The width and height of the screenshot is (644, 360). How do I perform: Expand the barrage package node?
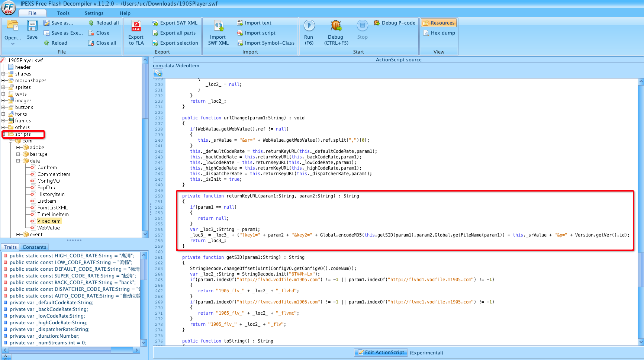(x=18, y=154)
